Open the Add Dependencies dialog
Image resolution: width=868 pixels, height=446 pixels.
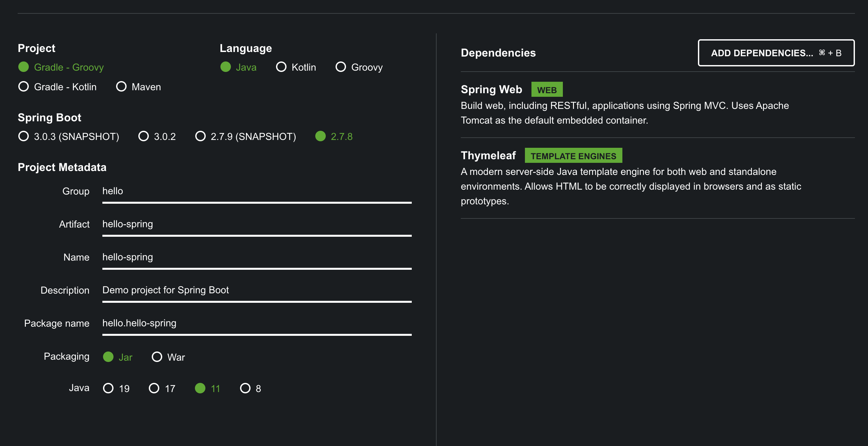click(776, 53)
